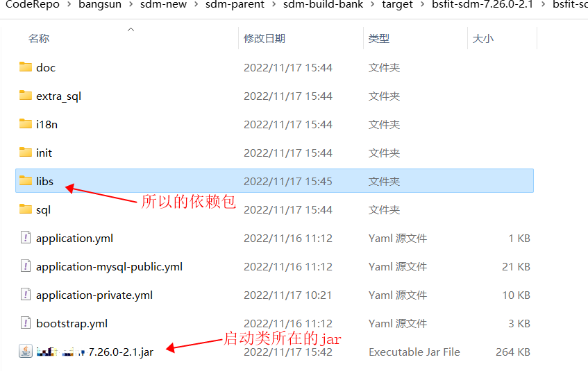Screen dimensions: 588x371
Task: Expand the chevron after bangsun in breadcrumb
Action: point(131,5)
